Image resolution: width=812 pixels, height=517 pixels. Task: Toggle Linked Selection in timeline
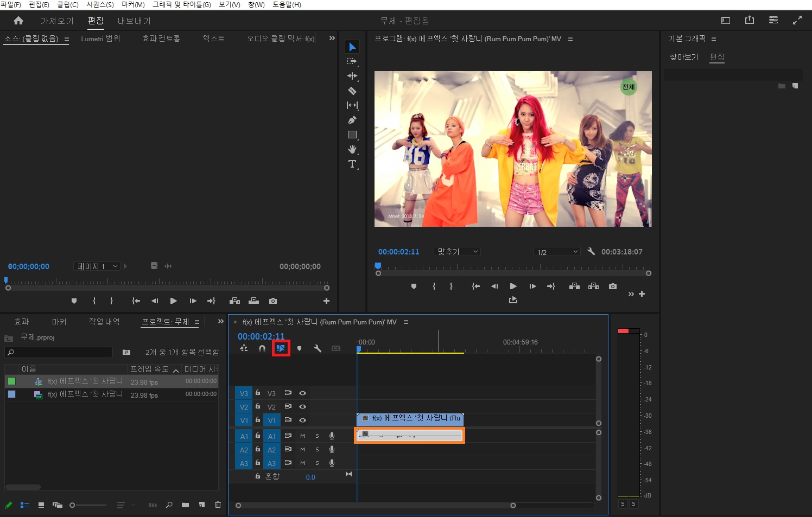pos(281,348)
